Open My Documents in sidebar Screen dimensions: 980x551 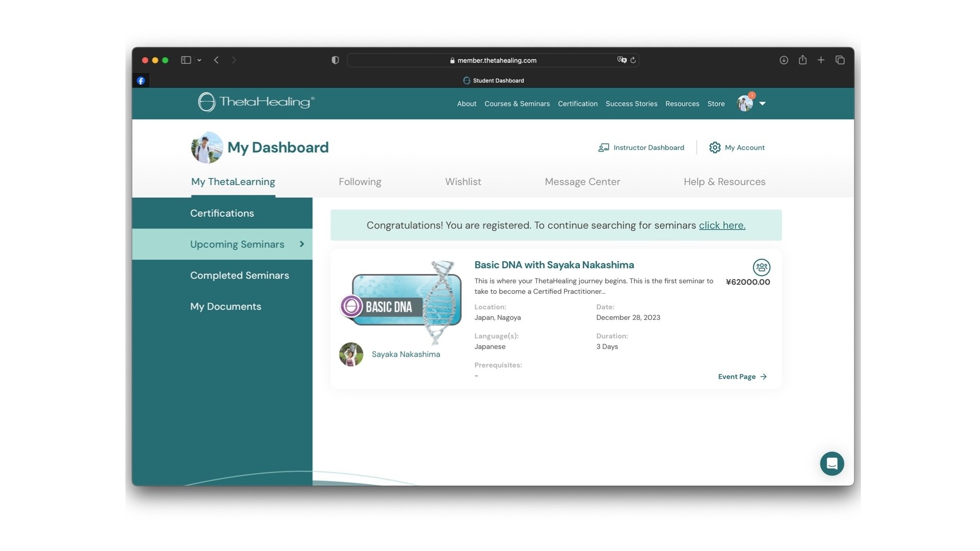[222, 307]
